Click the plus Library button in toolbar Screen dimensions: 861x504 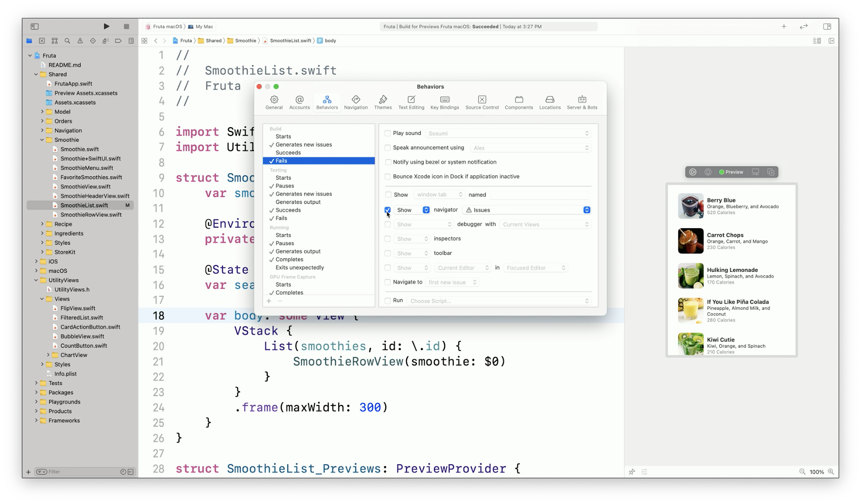[x=784, y=26]
